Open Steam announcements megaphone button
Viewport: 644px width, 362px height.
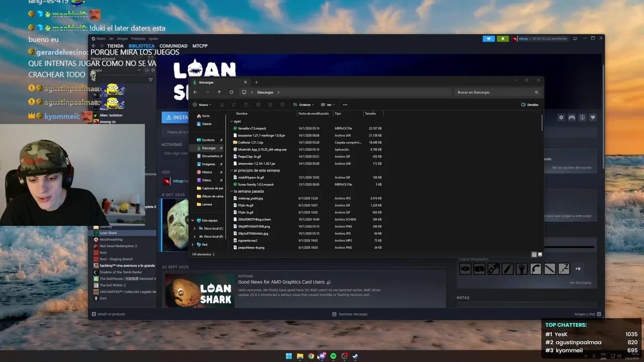489,39
